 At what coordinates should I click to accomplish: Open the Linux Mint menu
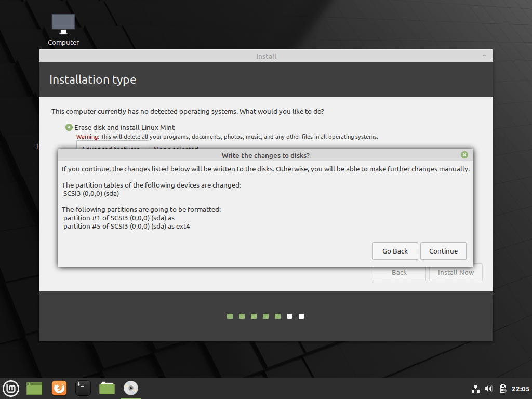[x=11, y=388]
